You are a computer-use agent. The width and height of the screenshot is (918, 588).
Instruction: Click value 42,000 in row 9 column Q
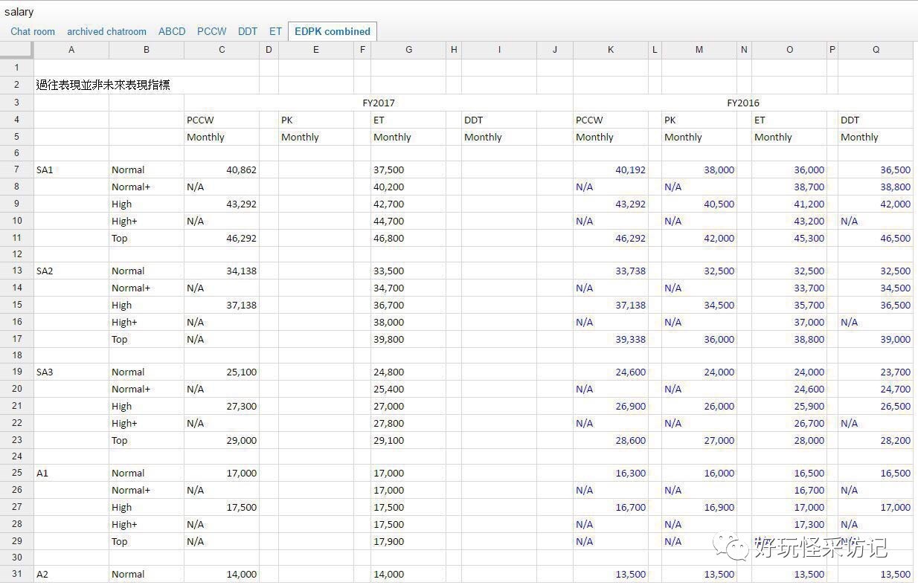click(876, 204)
